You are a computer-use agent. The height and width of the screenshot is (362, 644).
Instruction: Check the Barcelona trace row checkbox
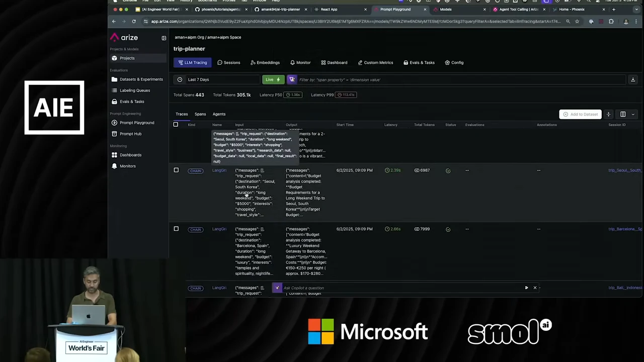(176, 229)
